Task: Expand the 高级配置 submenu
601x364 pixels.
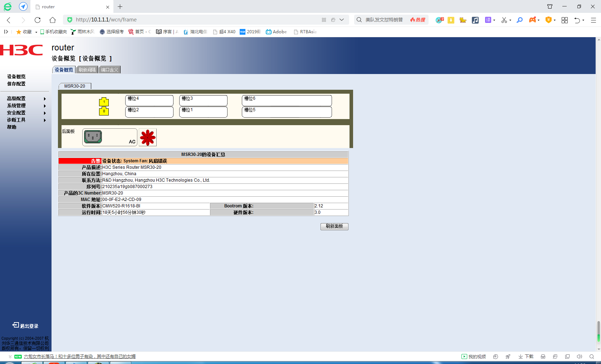Action: click(45, 99)
